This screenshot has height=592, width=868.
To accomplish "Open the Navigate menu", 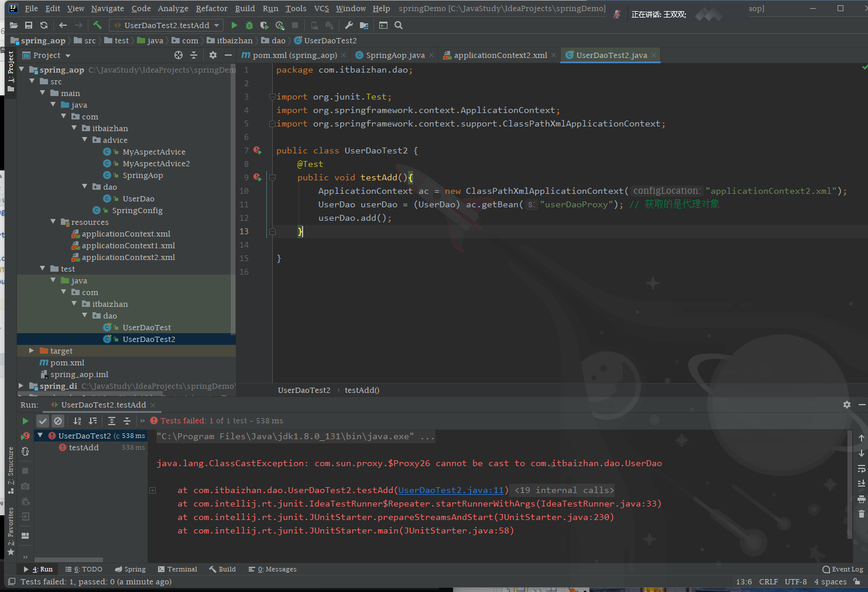I will tap(108, 8).
